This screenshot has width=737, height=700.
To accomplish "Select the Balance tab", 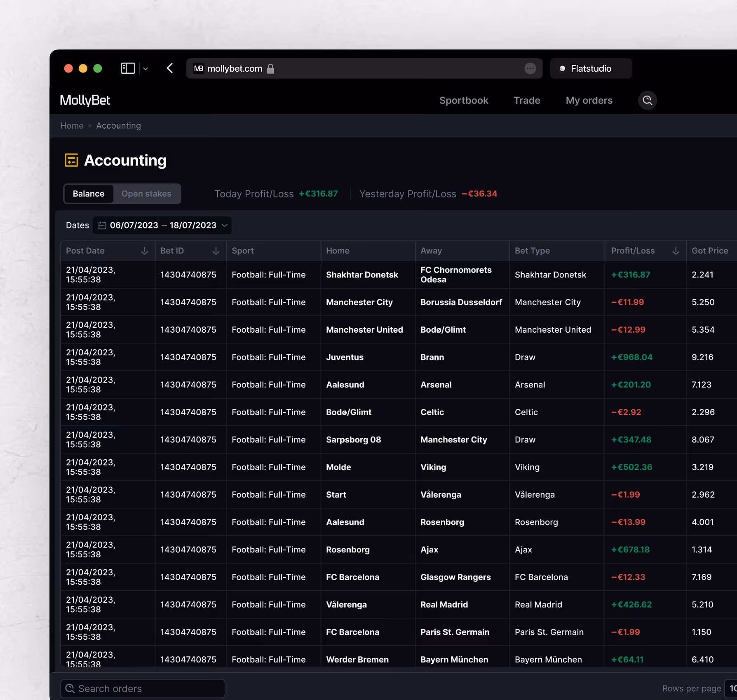I will 89,194.
